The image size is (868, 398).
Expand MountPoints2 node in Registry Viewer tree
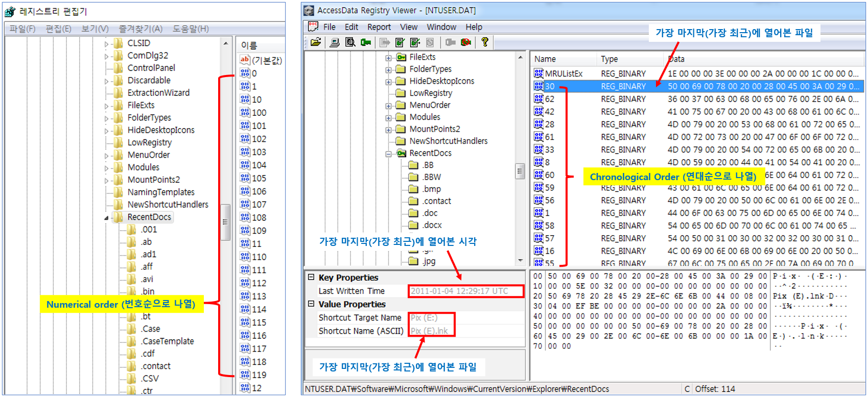point(388,130)
